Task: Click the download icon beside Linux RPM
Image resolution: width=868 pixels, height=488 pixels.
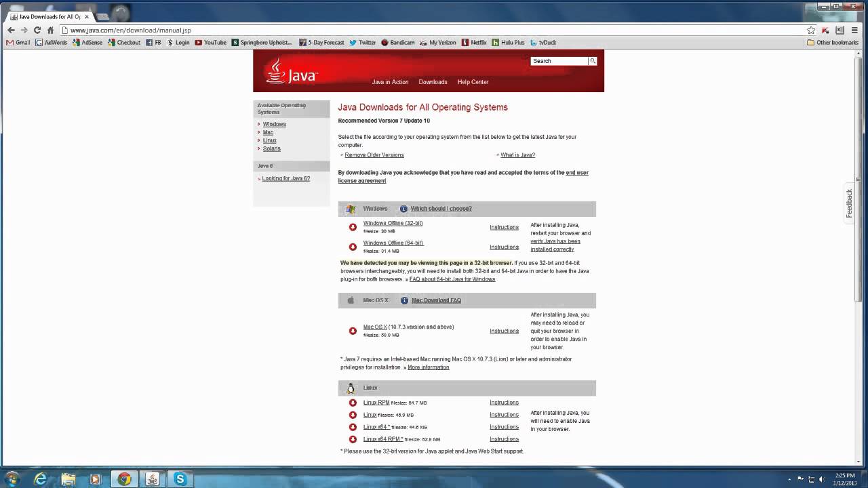Action: pyautogui.click(x=353, y=403)
